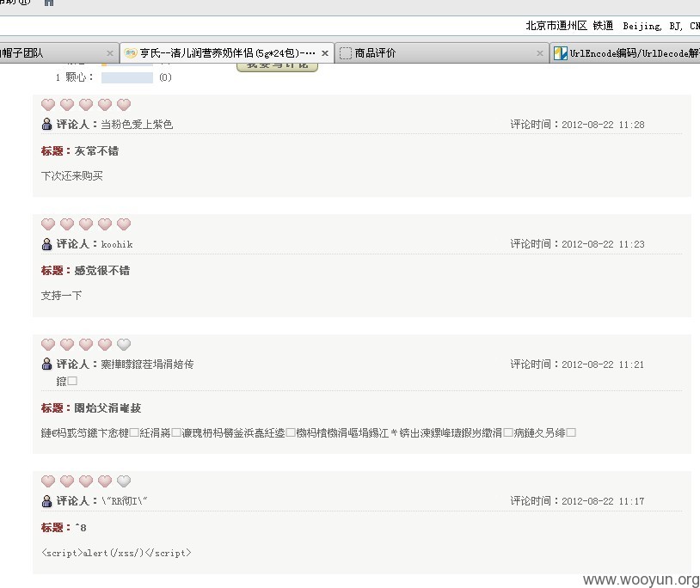Click the grey fifth heart in 11:17 review

coord(124,481)
